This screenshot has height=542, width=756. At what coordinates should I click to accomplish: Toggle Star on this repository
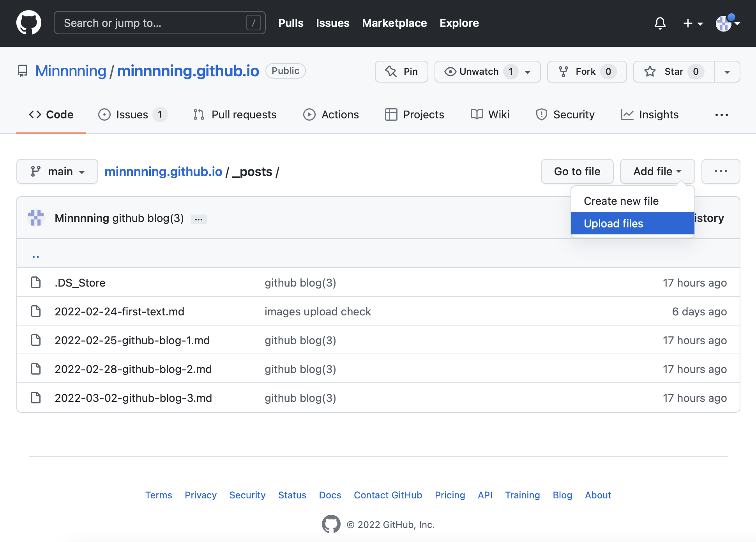point(674,72)
